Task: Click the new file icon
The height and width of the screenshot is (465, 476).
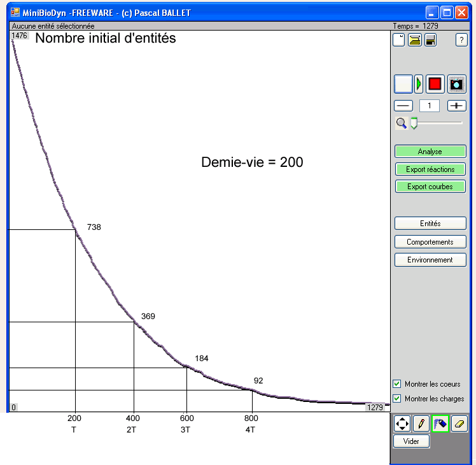Action: [x=398, y=40]
